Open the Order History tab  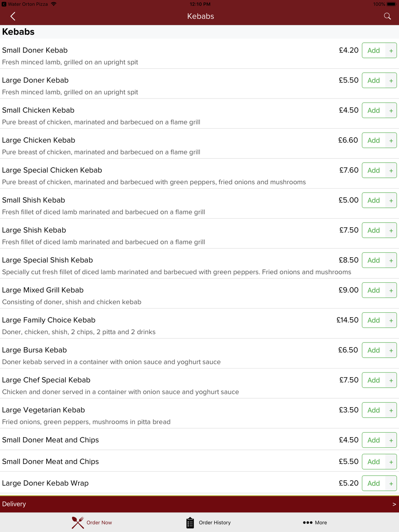coord(215,522)
